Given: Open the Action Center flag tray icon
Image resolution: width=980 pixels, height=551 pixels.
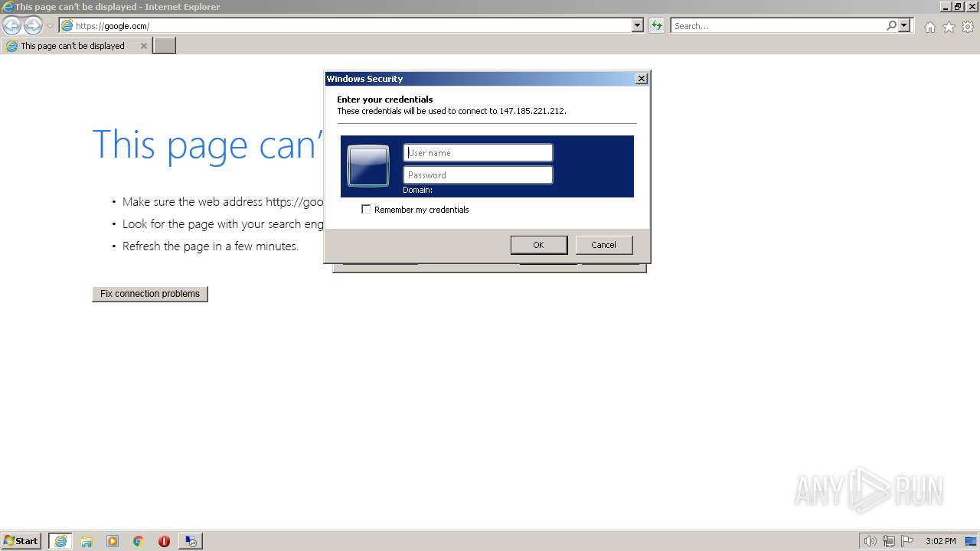Looking at the screenshot, I should pyautogui.click(x=907, y=541).
